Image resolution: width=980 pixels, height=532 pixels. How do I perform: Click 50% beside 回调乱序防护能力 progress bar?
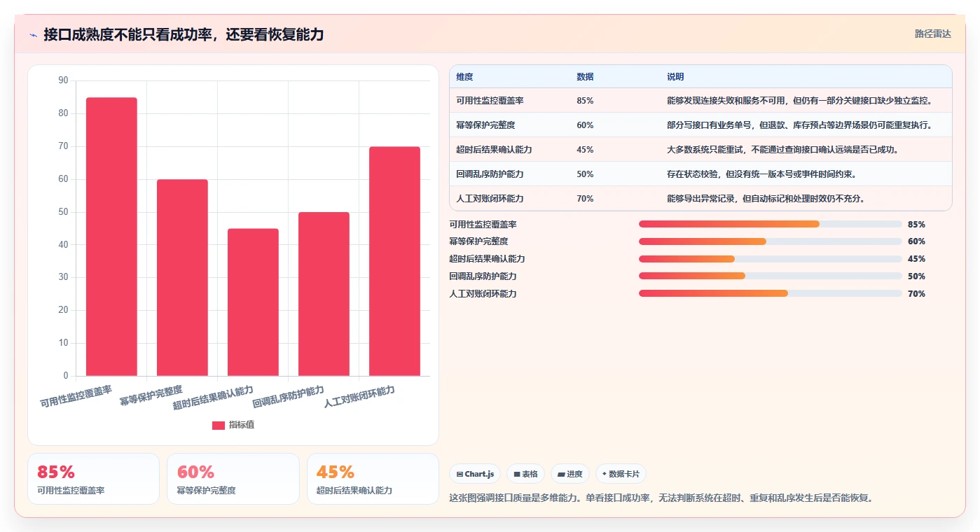[x=916, y=276]
